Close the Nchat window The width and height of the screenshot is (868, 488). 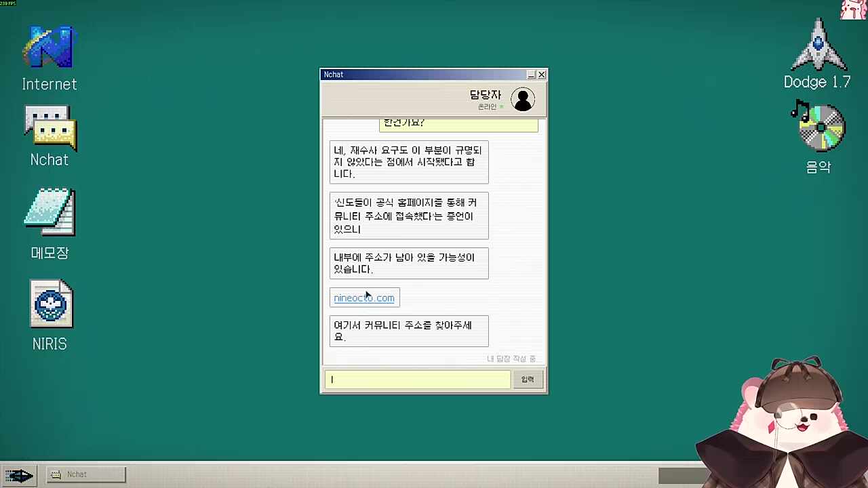[x=542, y=75]
